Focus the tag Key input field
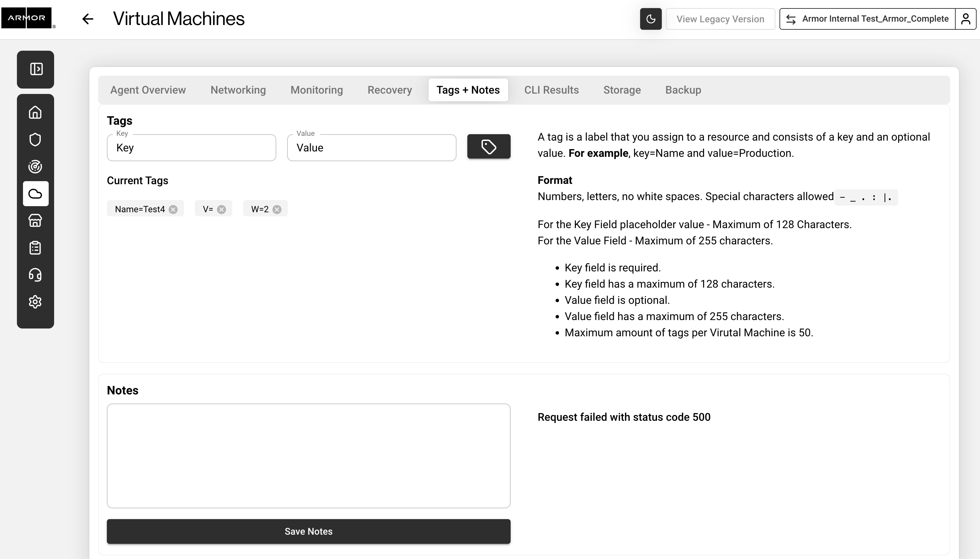 pos(191,148)
